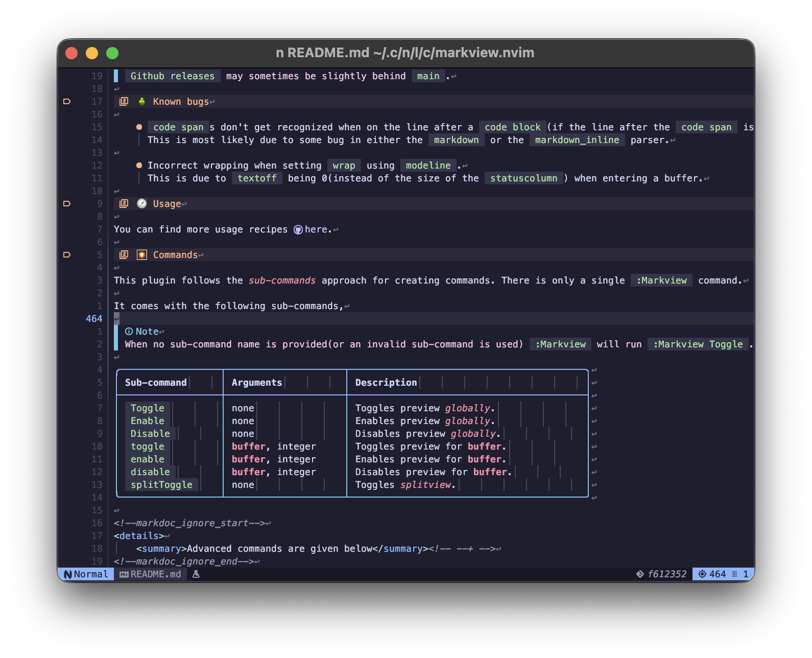
Task: Click the 'wrap' code span
Action: tap(344, 166)
